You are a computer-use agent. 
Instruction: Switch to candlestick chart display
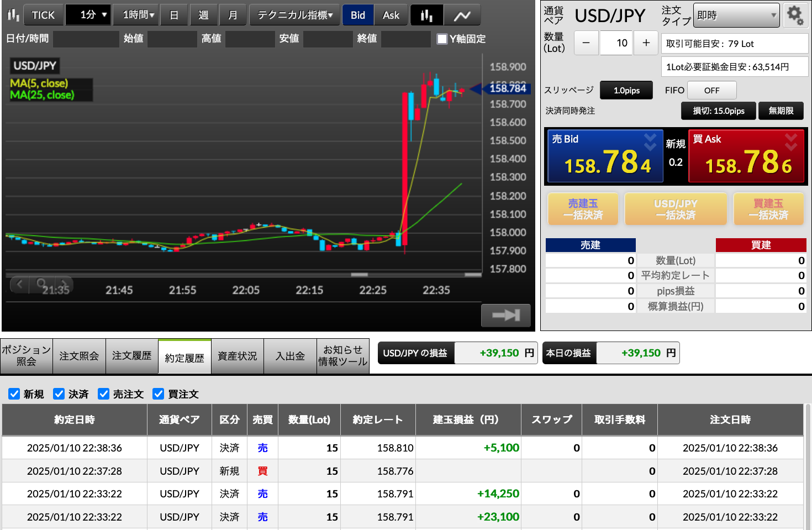[426, 15]
